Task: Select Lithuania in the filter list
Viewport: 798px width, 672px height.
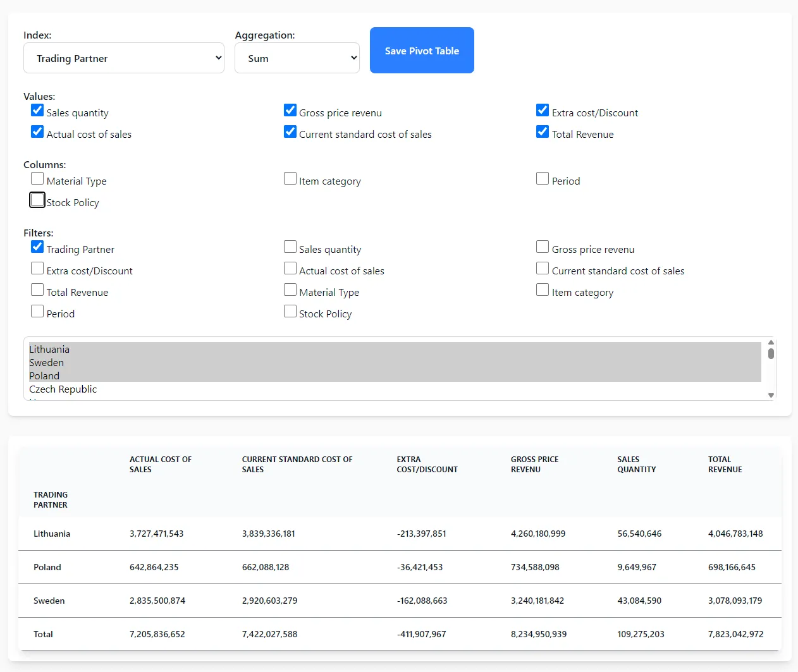Action: [x=395, y=349]
